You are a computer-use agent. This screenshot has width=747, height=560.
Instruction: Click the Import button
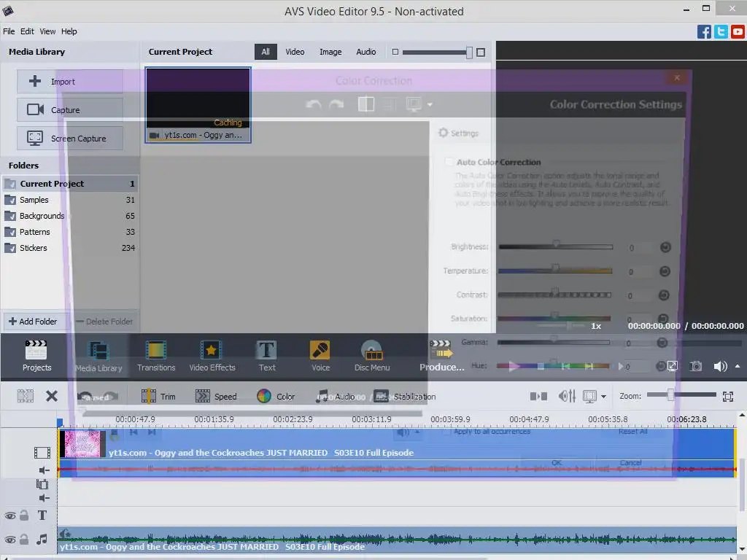click(70, 82)
